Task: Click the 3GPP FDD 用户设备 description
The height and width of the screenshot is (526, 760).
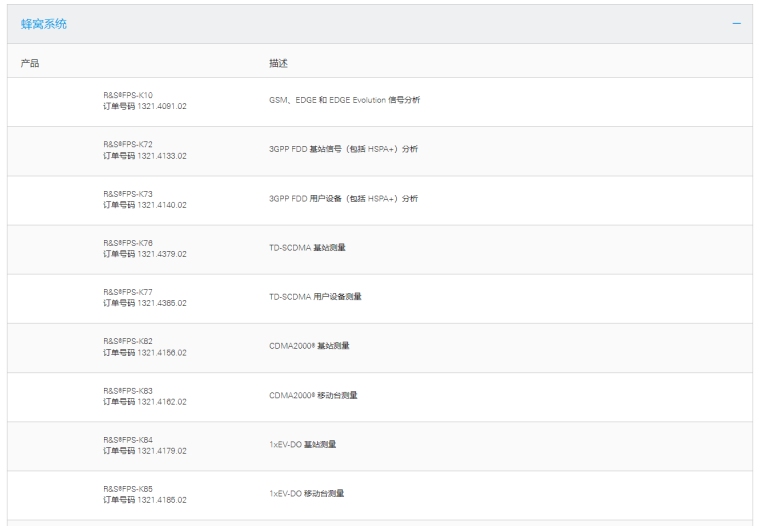Action: (x=343, y=198)
